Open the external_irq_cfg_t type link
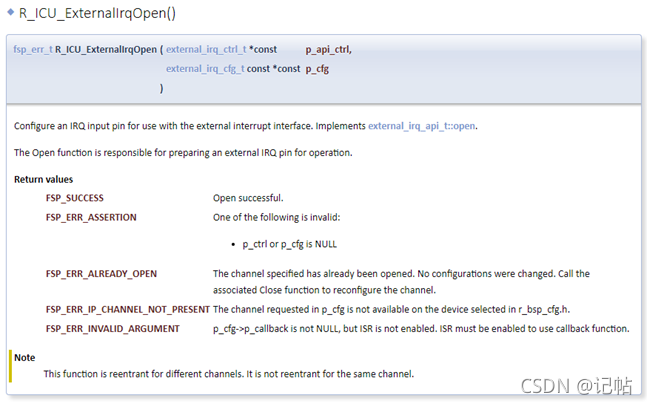 205,69
